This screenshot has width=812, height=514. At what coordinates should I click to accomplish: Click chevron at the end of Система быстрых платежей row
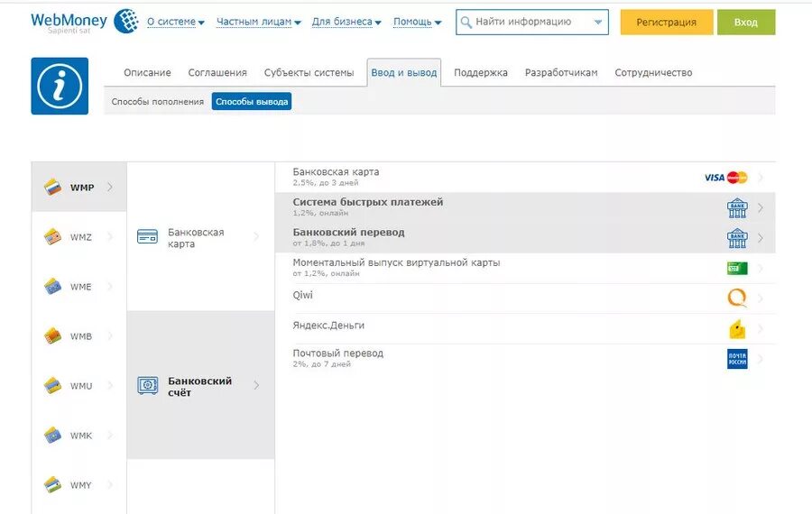761,207
